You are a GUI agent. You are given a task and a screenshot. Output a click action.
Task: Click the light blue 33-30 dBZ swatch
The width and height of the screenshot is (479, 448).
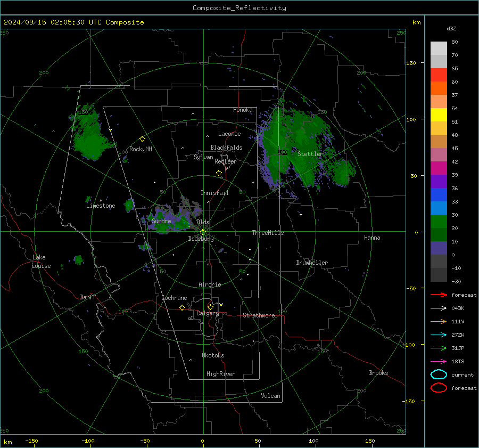[x=439, y=208]
